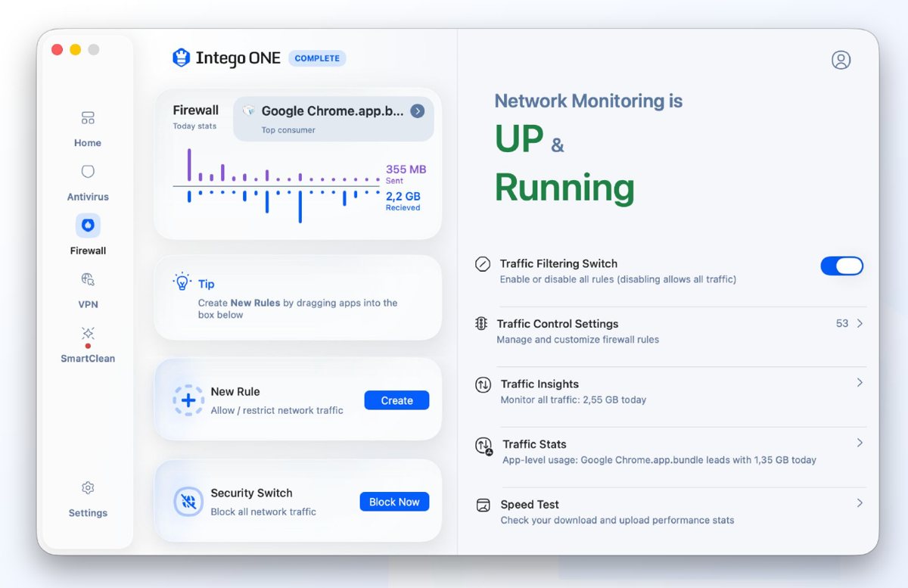This screenshot has width=908, height=588.
Task: Click the Intego ONE logo icon
Action: point(181,58)
